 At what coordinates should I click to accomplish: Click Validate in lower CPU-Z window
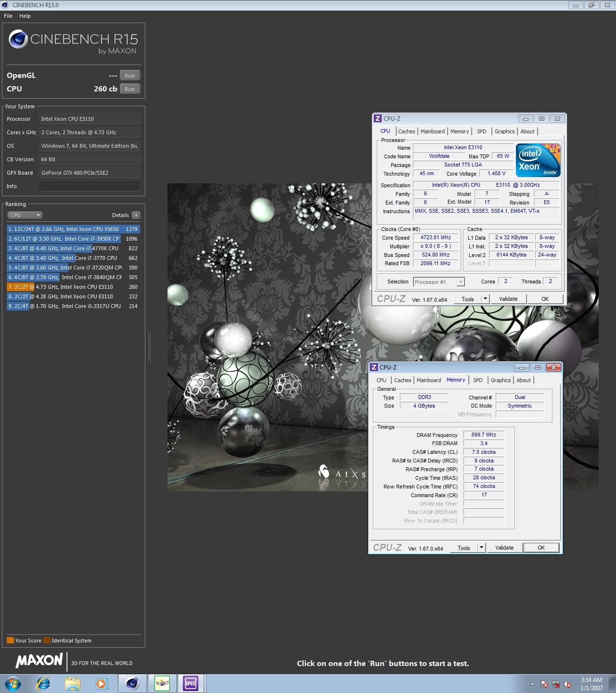504,548
